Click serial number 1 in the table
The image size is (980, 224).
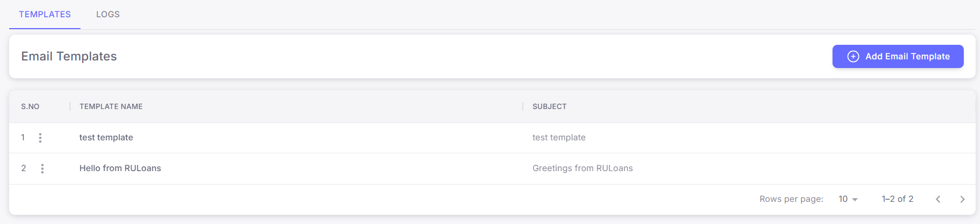pyautogui.click(x=23, y=138)
